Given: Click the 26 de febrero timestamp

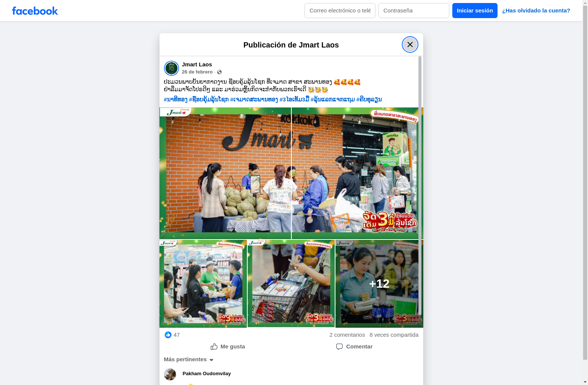Looking at the screenshot, I should click(197, 72).
